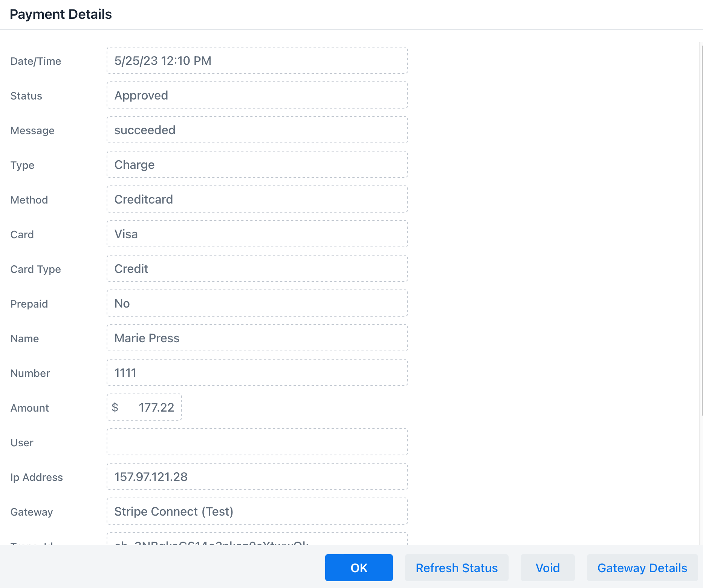This screenshot has height=588, width=703.
Task: Click the Message field showing succeeded
Action: coord(257,130)
